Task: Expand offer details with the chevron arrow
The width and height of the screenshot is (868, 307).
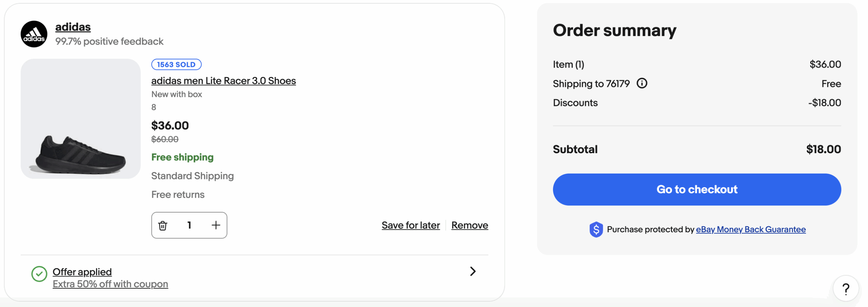Action: 473,271
